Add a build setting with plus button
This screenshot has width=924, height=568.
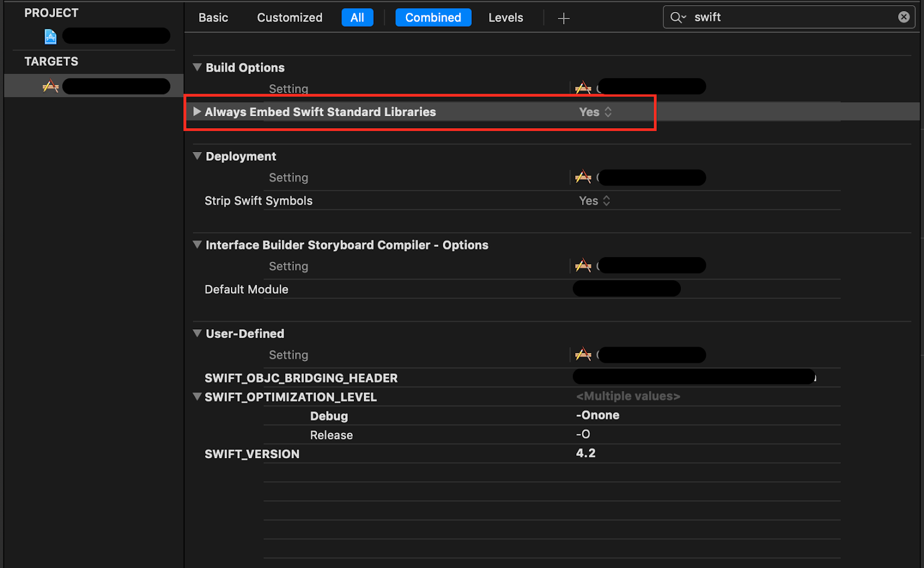[x=564, y=18]
